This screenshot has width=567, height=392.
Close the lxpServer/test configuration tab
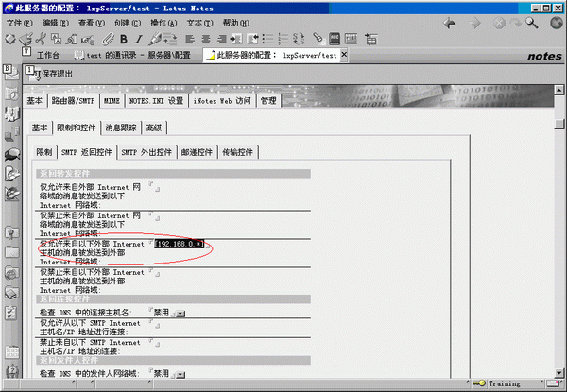tap(345, 54)
